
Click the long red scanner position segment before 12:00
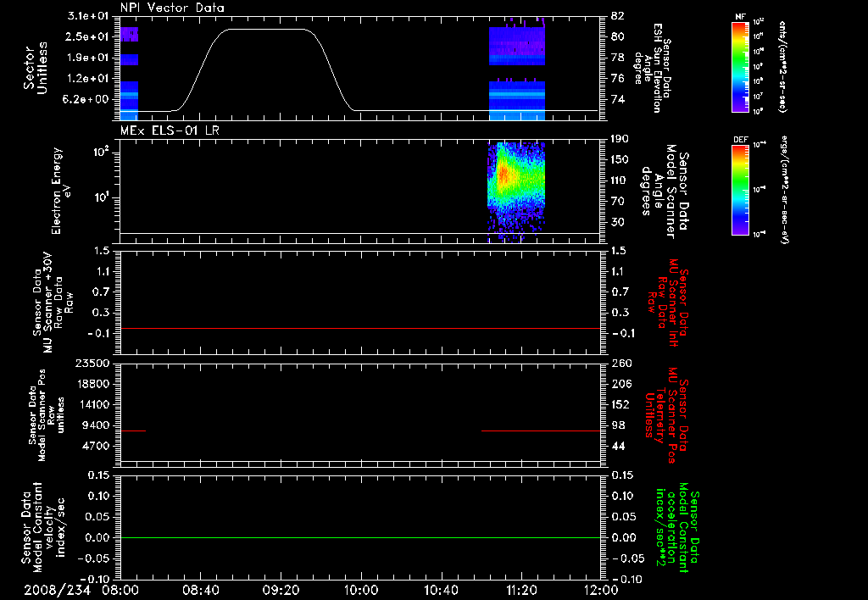pyautogui.click(x=541, y=431)
